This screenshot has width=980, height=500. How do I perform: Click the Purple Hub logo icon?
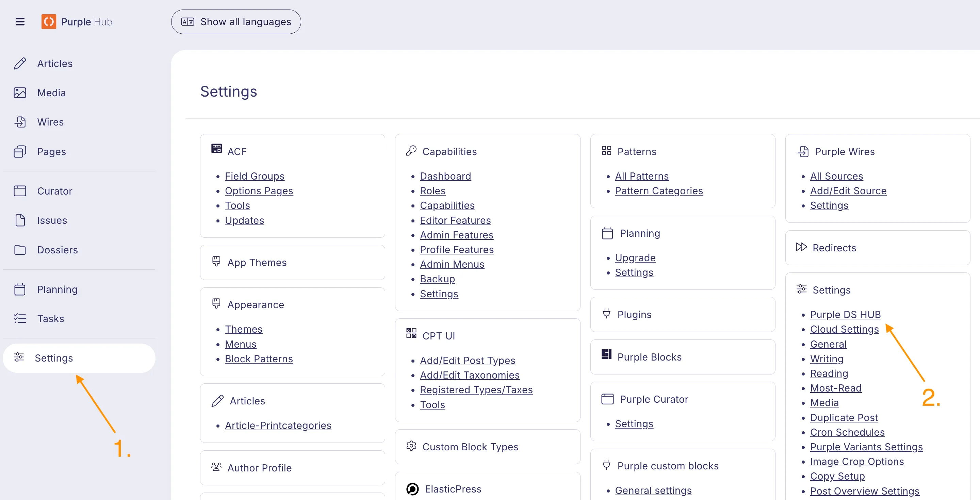[49, 22]
